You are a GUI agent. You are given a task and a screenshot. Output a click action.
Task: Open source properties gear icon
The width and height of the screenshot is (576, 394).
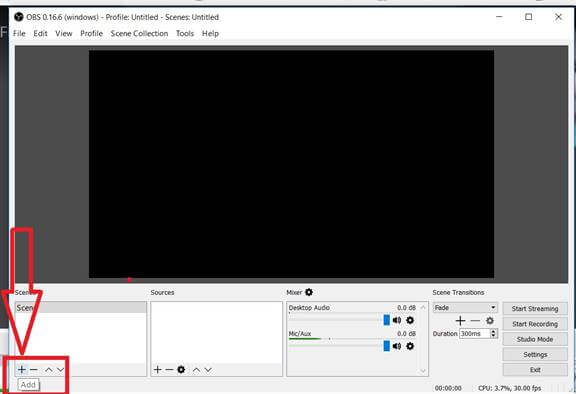[181, 369]
